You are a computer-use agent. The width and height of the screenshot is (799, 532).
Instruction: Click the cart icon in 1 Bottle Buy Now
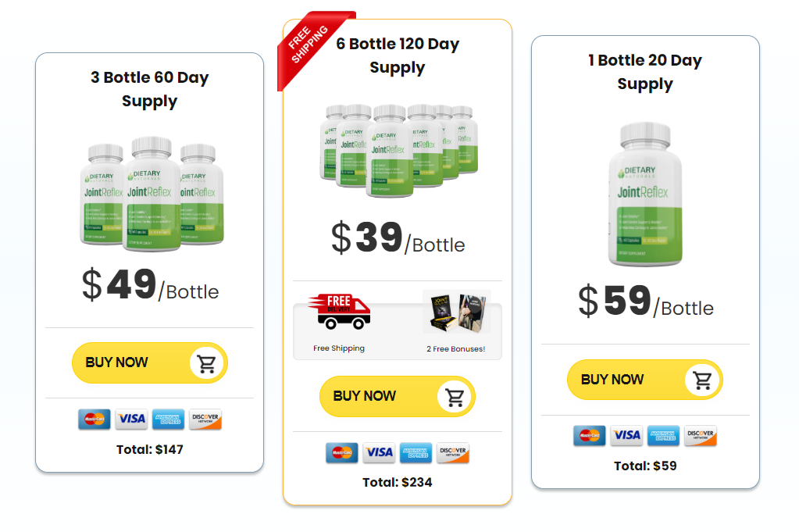tap(702, 380)
